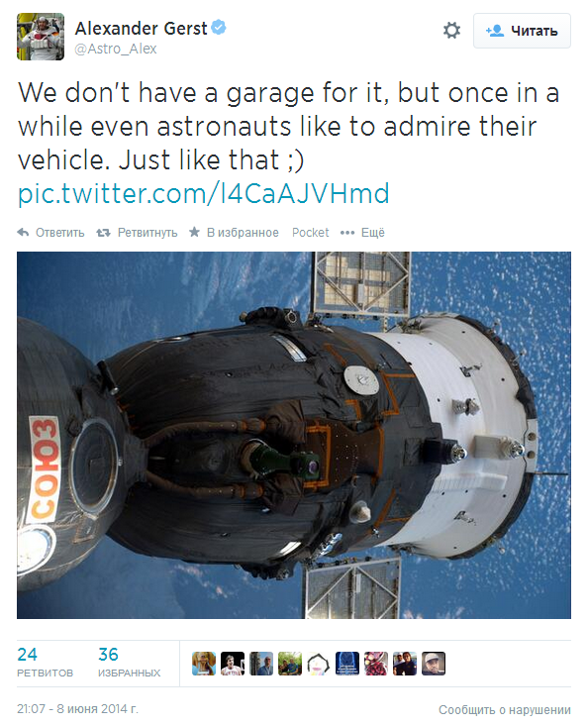Click the Ответить reply arrow icon
Image resolution: width=588 pixels, height=726 pixels.
coord(23,233)
